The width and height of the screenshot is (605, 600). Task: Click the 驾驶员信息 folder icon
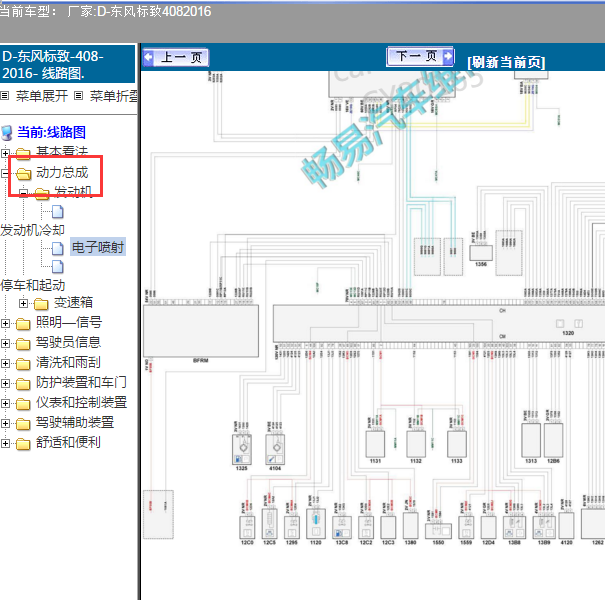pyautogui.click(x=23, y=343)
